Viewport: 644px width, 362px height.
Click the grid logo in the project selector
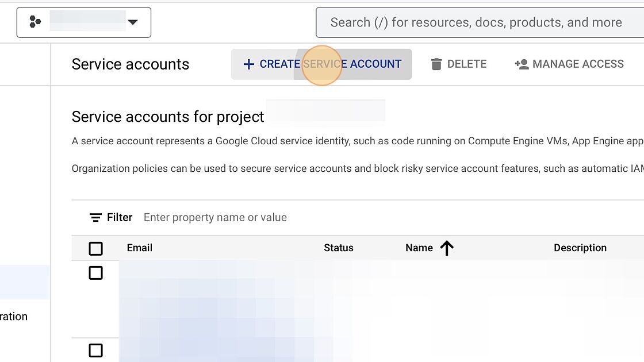[x=34, y=22]
